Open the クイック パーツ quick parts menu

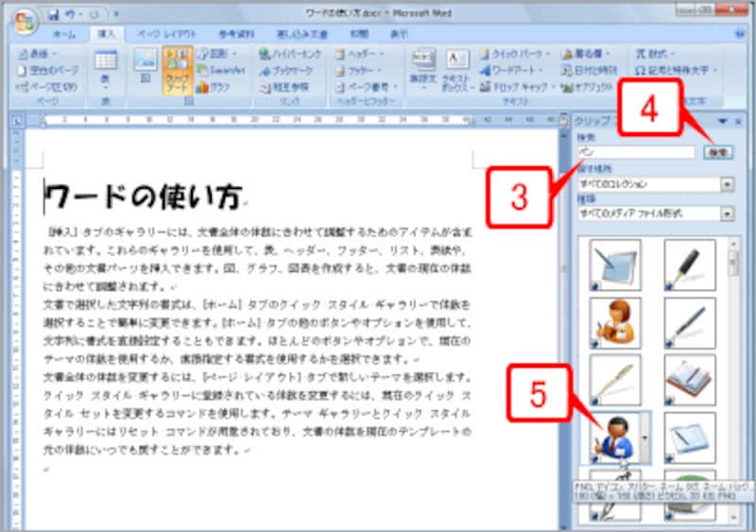pos(515,54)
